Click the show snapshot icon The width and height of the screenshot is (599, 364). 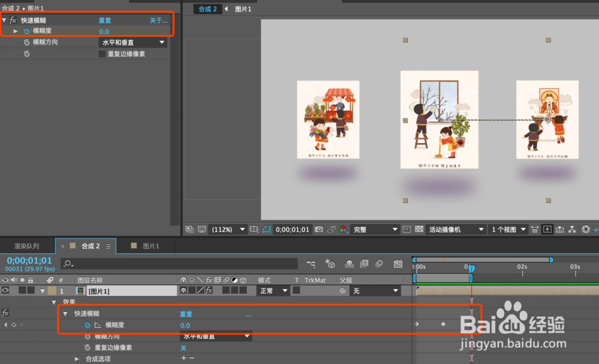pyautogui.click(x=332, y=229)
